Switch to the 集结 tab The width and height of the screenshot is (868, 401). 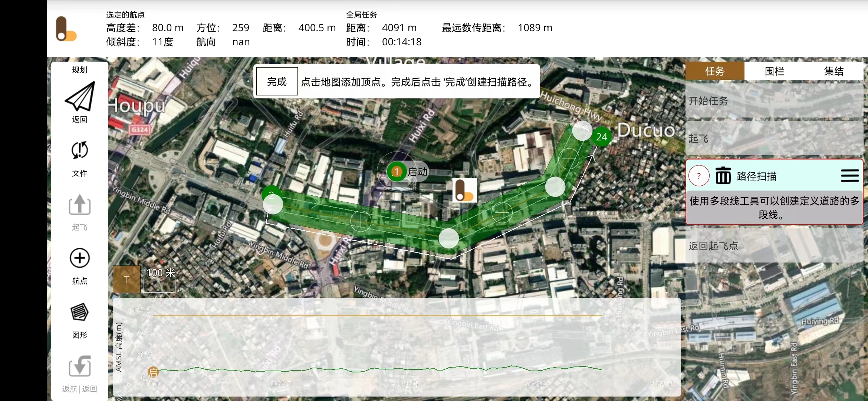[834, 71]
